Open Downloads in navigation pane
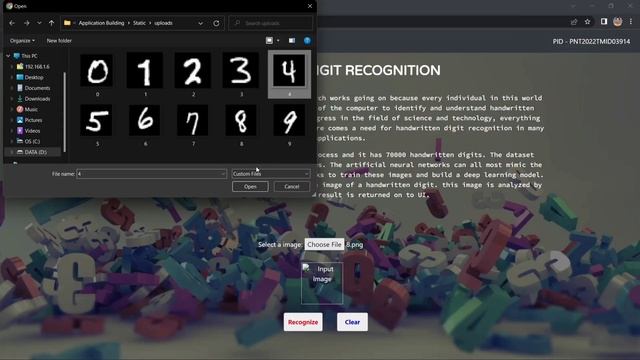Image resolution: width=640 pixels, height=360 pixels. click(x=37, y=99)
